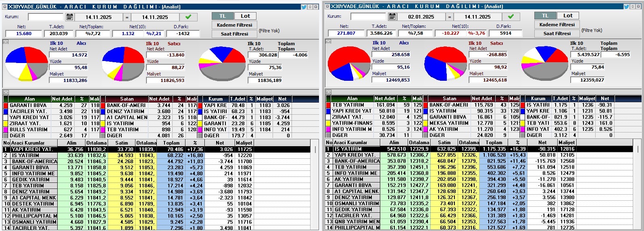
Task: Sort by Toplam column in right table
Action: tap(494, 143)
